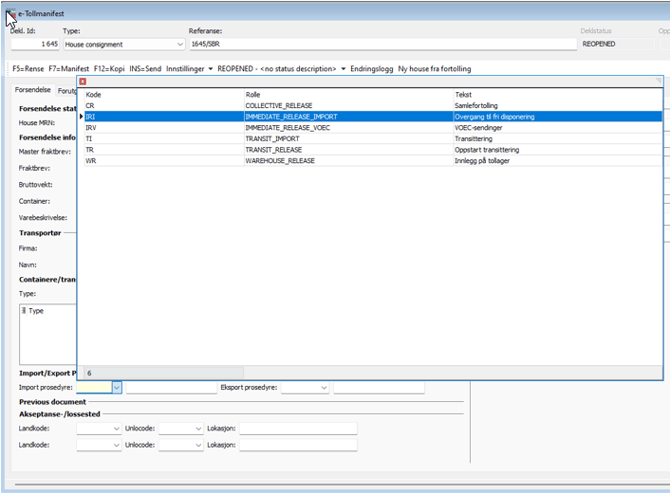Open the Import prosedyre dropdown arrow

117,387
